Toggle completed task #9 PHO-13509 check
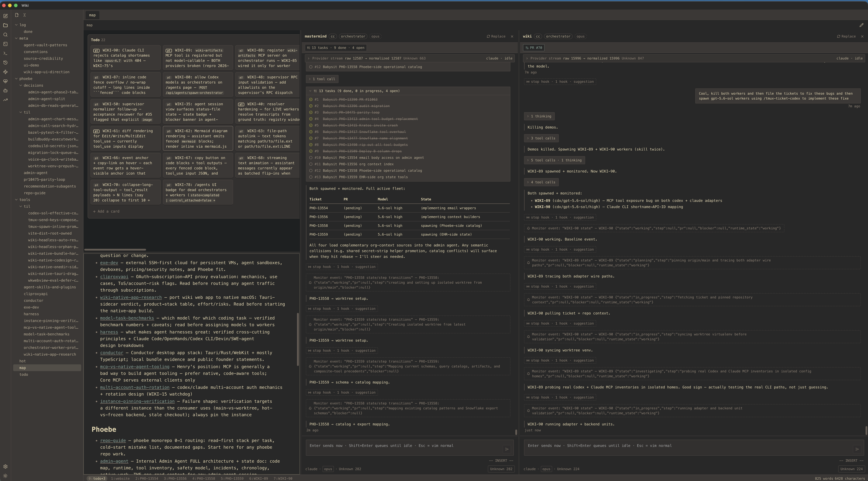The height and width of the screenshot is (481, 868). 311,151
